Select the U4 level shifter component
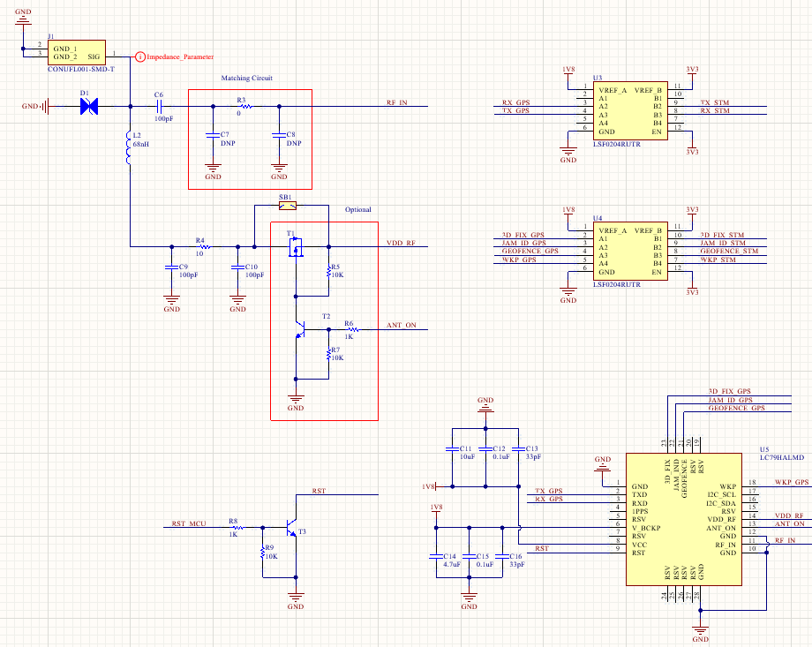Viewport: 812px width, 647px height. [630, 251]
